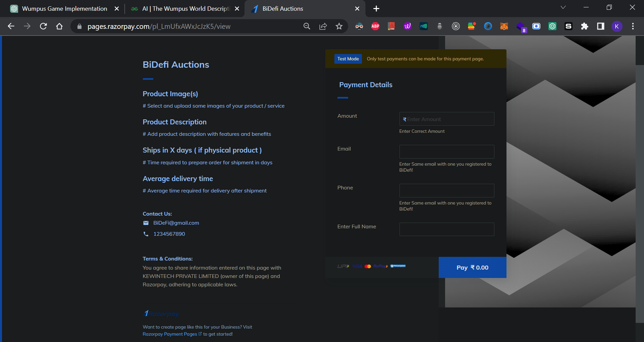The image size is (644, 342).
Task: Open the green hexagon extension
Action: click(552, 26)
